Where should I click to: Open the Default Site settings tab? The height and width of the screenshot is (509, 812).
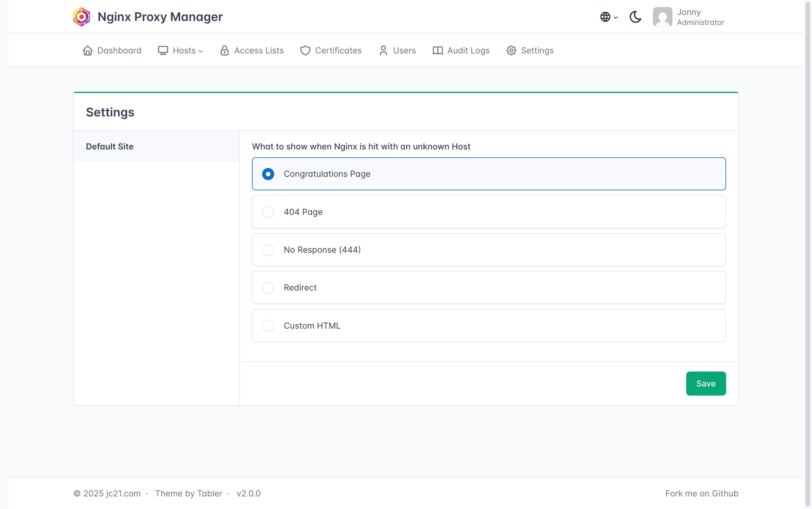(110, 146)
